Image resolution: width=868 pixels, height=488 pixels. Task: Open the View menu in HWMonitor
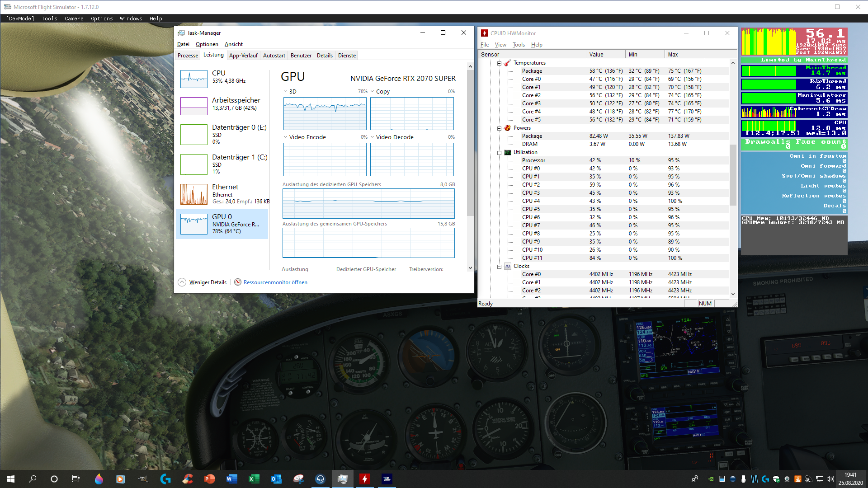[x=500, y=45]
